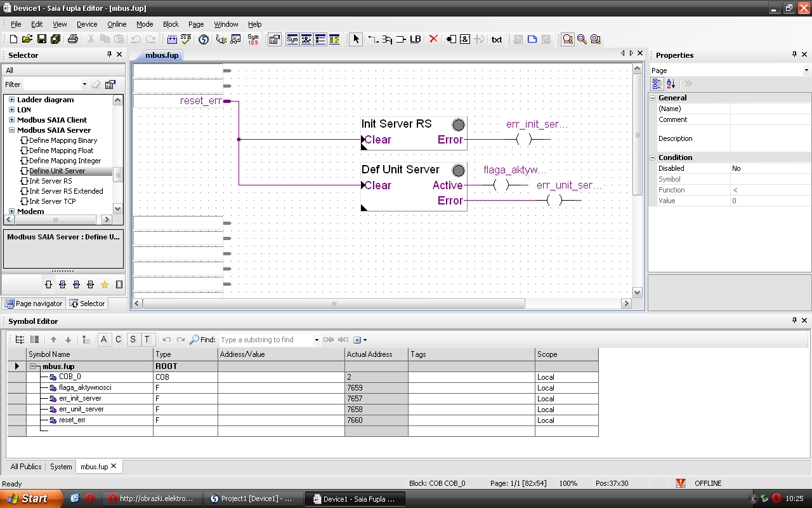The image size is (812, 508).
Task: Click the flaga_aktywnosci symbol row
Action: [303, 387]
